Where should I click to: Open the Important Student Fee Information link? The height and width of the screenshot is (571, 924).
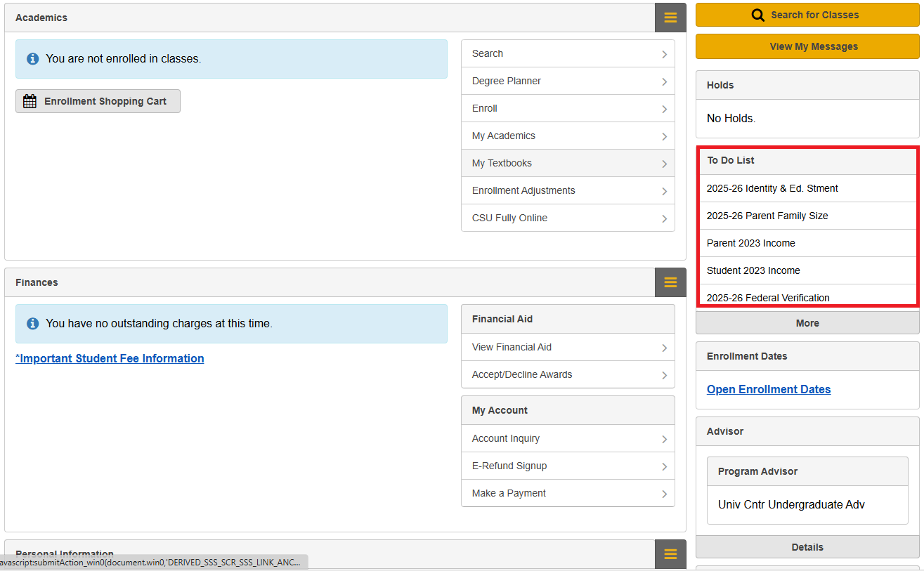point(110,358)
